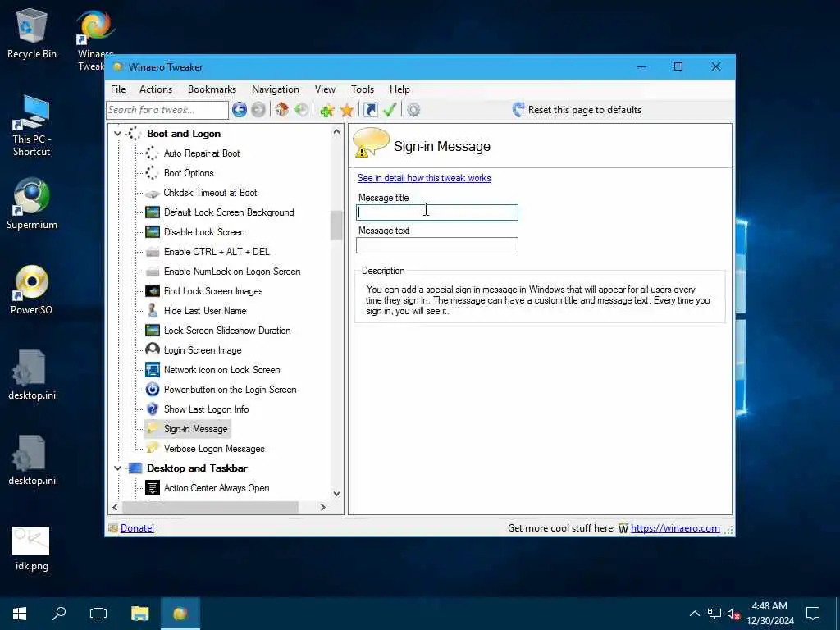Open the Home page icon in the toolbar
840x630 pixels.
282,110
